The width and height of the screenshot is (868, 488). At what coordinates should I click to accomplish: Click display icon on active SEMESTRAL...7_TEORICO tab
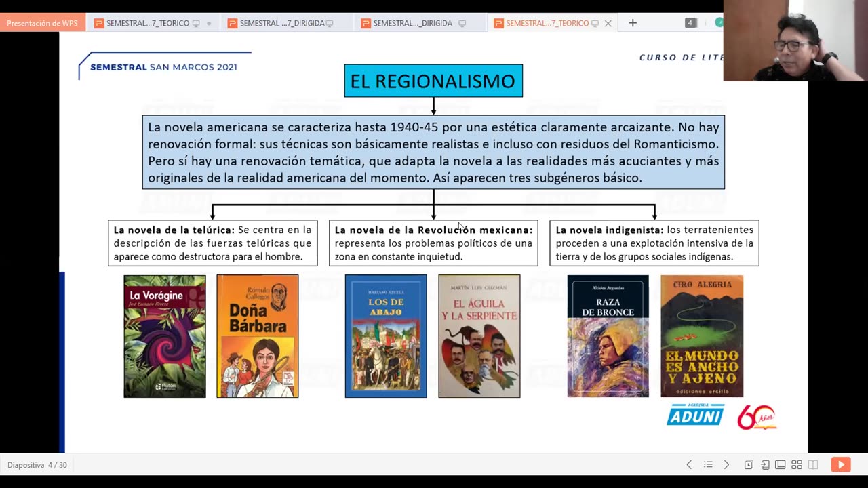(x=595, y=23)
